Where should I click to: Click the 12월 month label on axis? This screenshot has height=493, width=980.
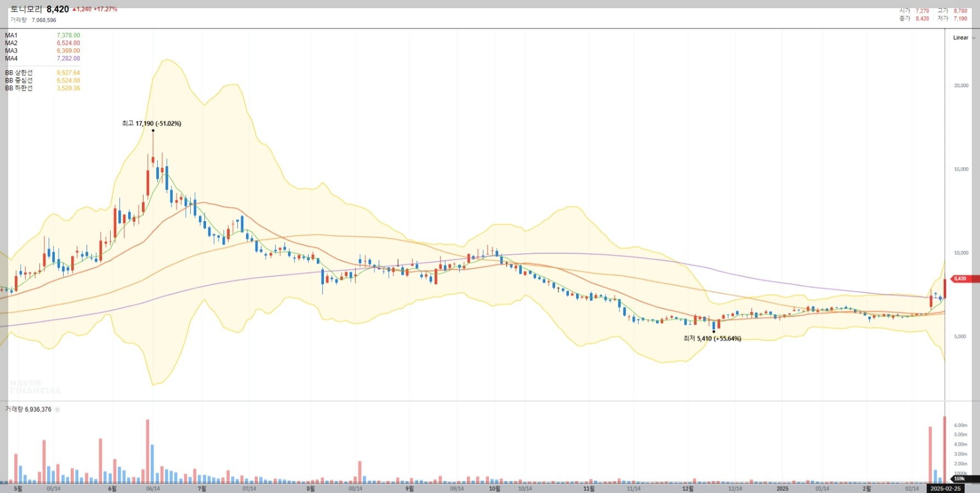click(688, 489)
